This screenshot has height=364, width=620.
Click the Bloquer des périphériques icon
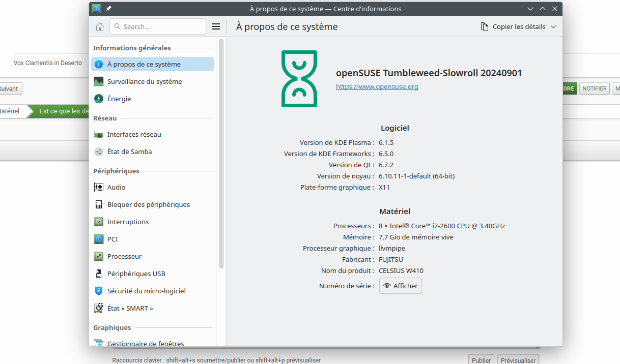click(x=99, y=204)
